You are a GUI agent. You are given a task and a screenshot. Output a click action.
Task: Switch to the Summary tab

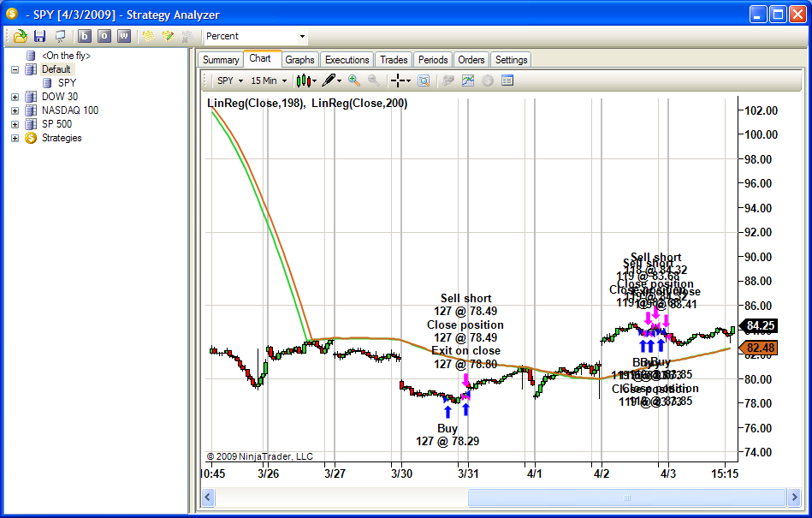click(221, 60)
